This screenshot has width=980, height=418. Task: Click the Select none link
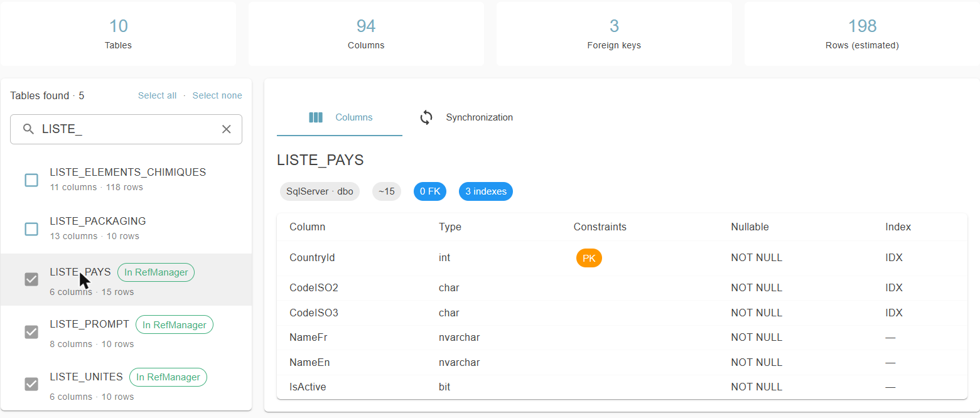(x=217, y=95)
